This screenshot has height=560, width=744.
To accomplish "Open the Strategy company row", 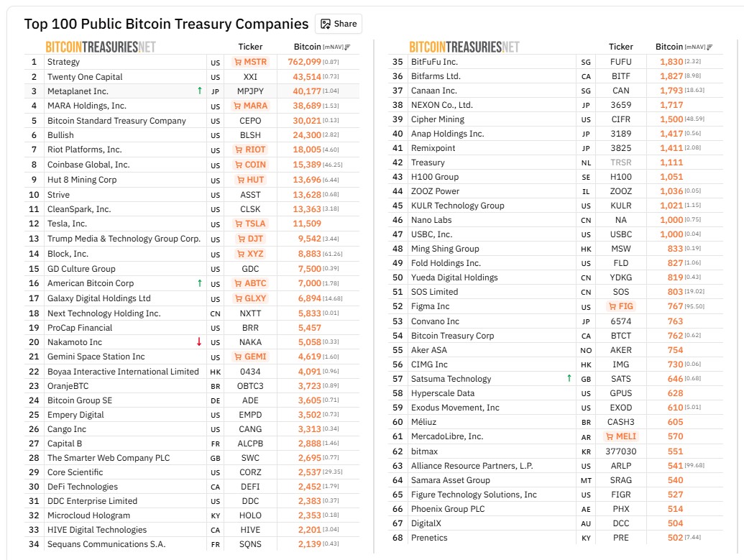I will tap(63, 62).
